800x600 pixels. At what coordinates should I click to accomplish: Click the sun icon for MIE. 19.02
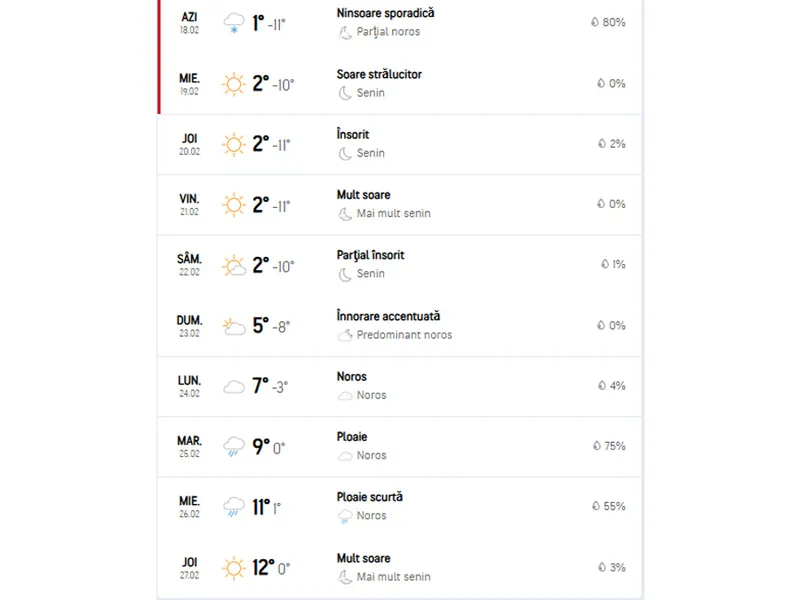tap(234, 84)
